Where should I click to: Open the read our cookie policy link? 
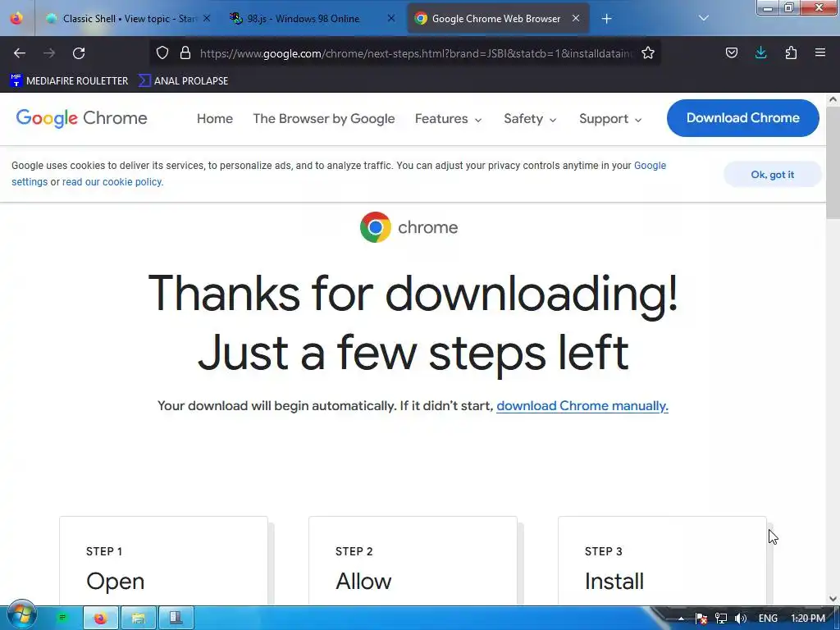(112, 182)
